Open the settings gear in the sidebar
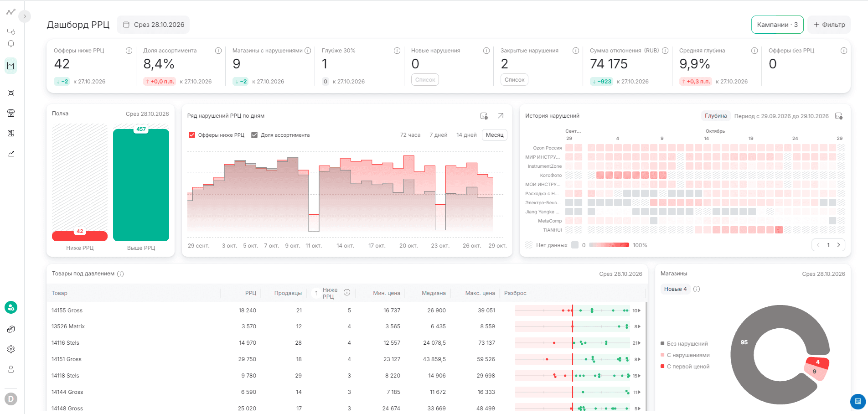Viewport: 868px width, 414px height. click(x=11, y=349)
